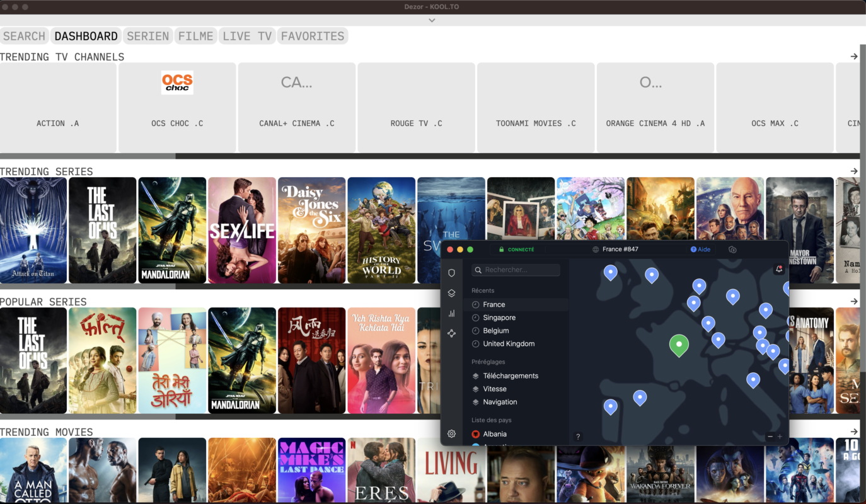Open ORANGE CINEMA 4 HD .A channel
The image size is (866, 504).
pyautogui.click(x=655, y=107)
